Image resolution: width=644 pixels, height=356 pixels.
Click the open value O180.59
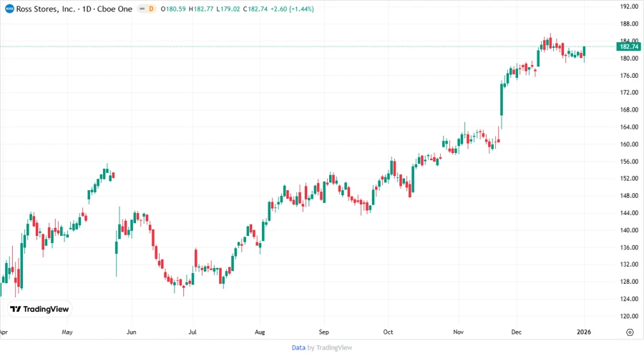point(173,9)
